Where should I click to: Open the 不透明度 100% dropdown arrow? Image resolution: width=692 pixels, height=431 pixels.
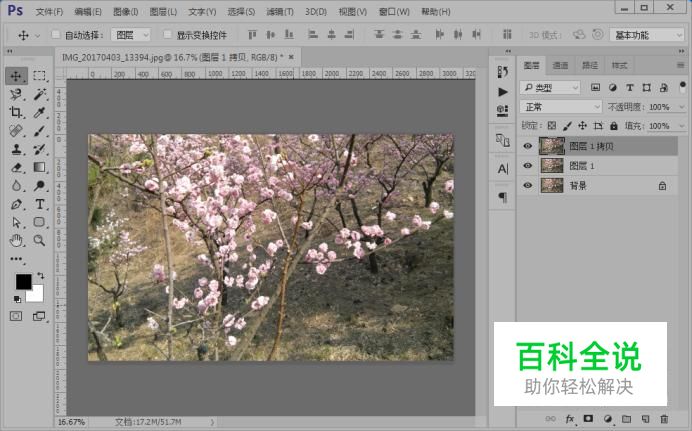(x=681, y=107)
